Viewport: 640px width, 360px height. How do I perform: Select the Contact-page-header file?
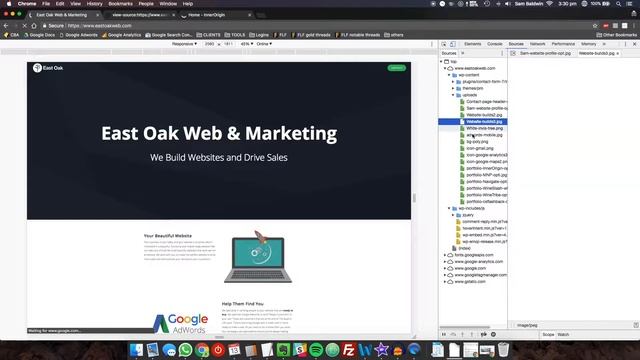point(483,102)
